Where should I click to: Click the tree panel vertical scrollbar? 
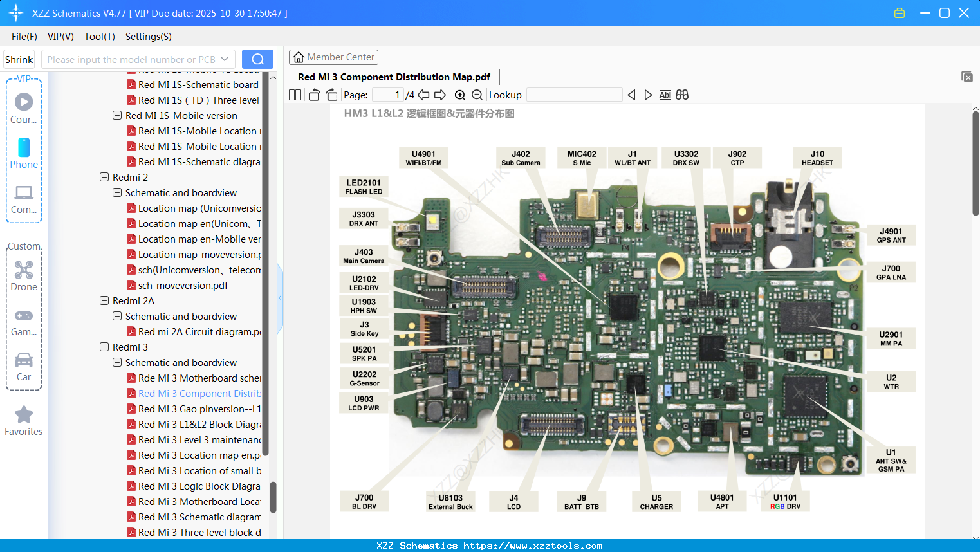tap(272, 497)
